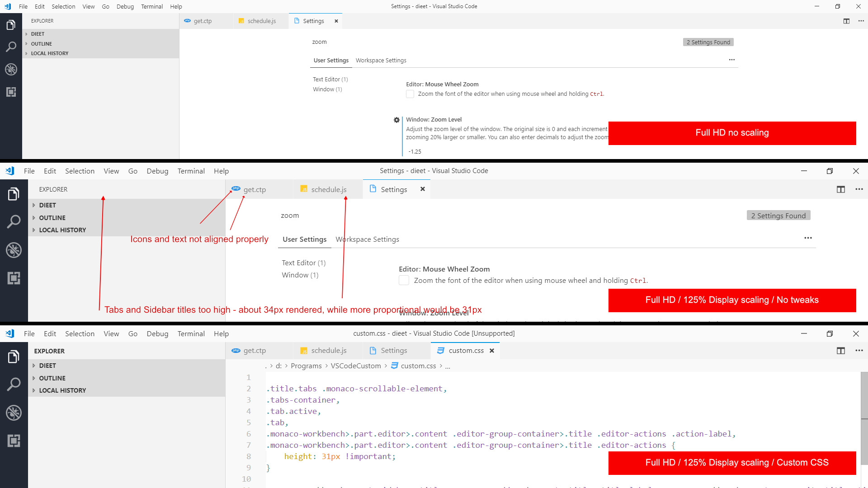The image size is (868, 488).
Task: Open Terminal menu in the custom.css window
Action: point(191,334)
